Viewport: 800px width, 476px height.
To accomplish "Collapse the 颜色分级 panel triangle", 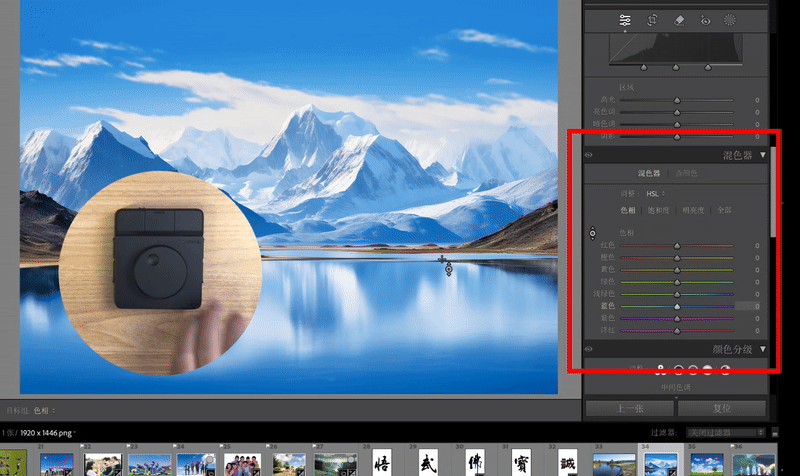I will [763, 349].
